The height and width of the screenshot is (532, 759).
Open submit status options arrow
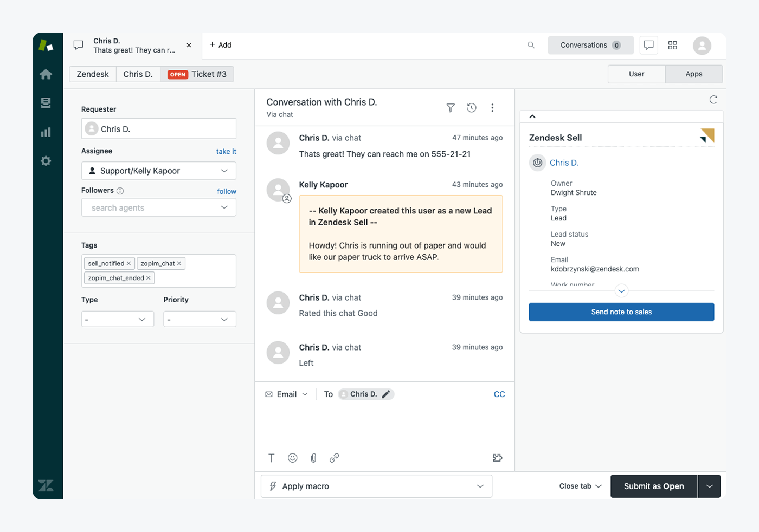710,486
